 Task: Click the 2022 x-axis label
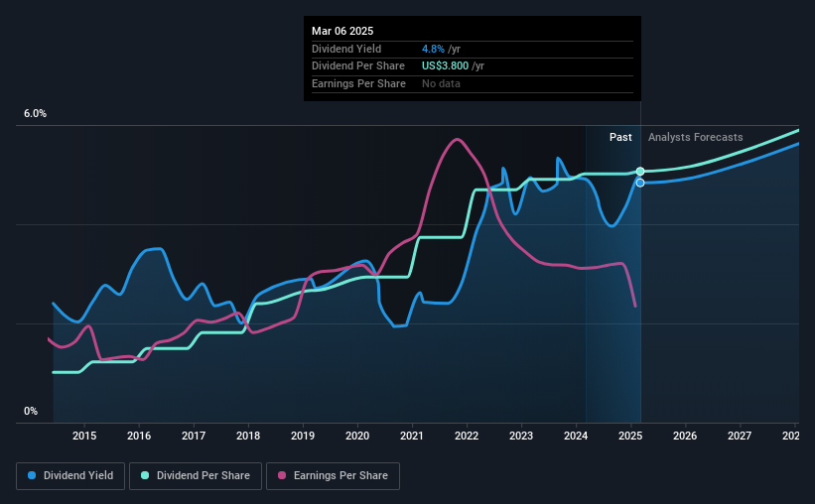[x=467, y=436]
